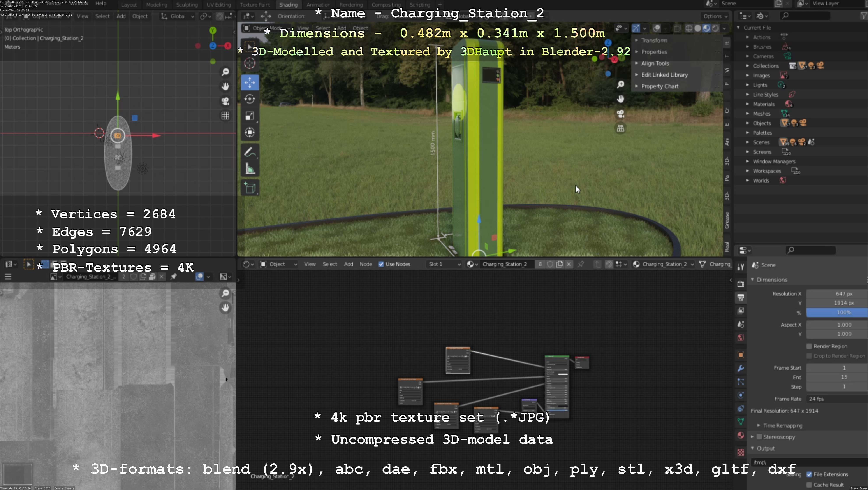Select the Move tool in viewport toolbar

250,83
